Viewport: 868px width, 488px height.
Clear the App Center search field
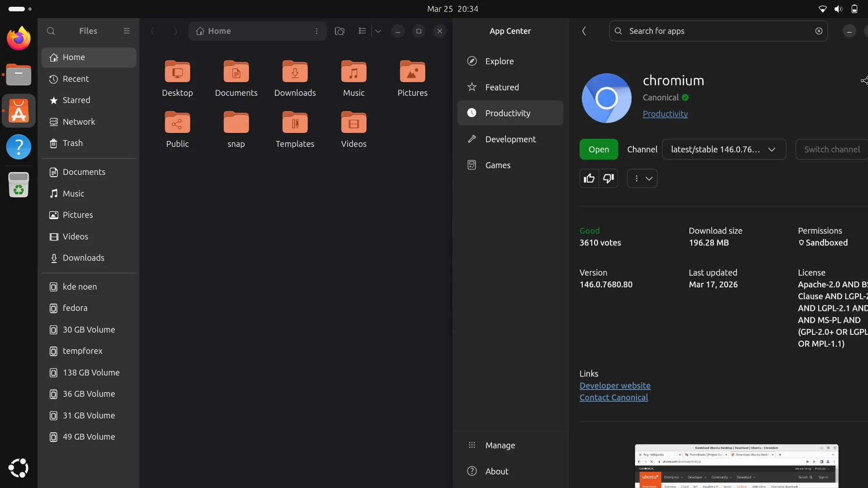pos(819,31)
